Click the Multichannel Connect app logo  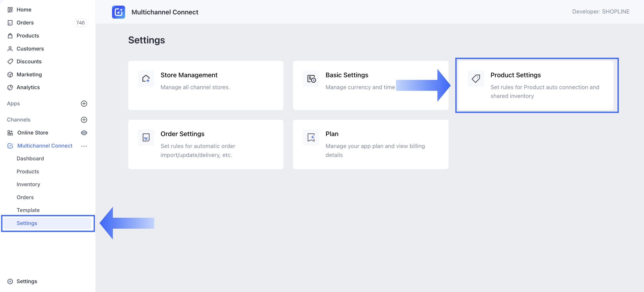118,12
